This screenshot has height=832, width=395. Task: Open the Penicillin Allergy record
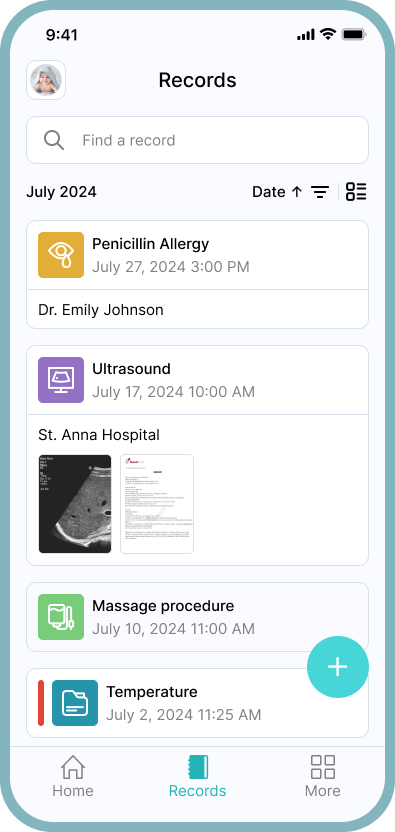pyautogui.click(x=198, y=255)
